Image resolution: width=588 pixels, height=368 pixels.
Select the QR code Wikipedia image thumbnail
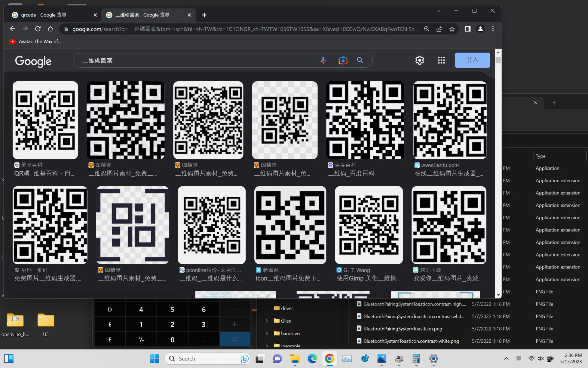point(45,120)
